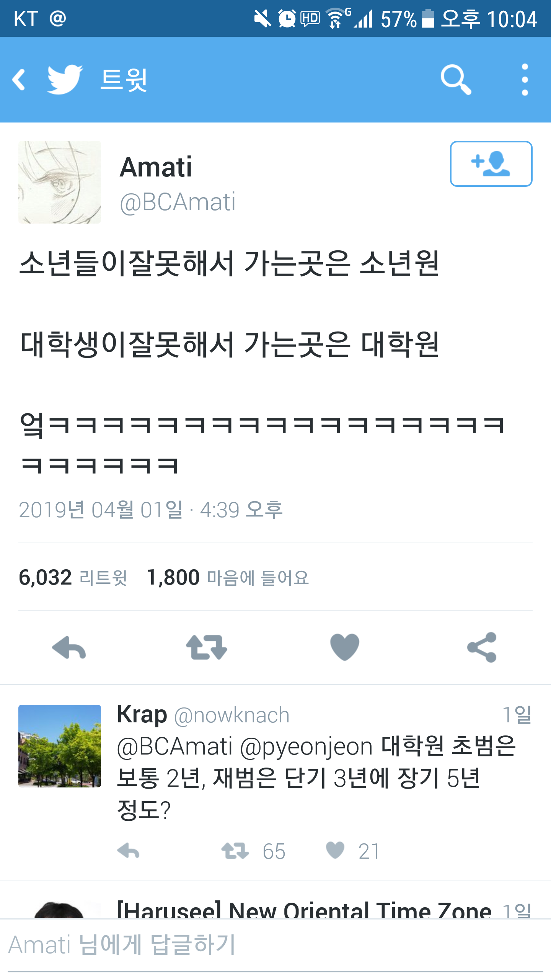
Task: View the 6,032 retweets list
Action: click(x=73, y=577)
